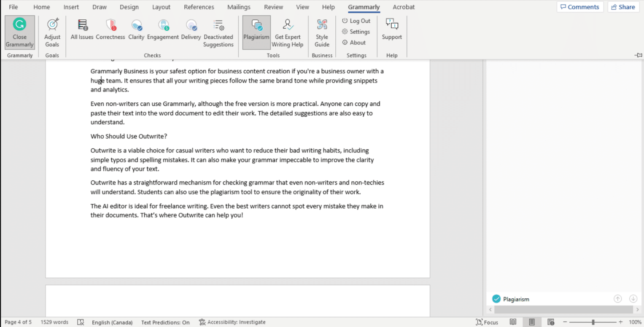Switch to the Draw tab
This screenshot has width=644, height=327.
[x=100, y=7]
